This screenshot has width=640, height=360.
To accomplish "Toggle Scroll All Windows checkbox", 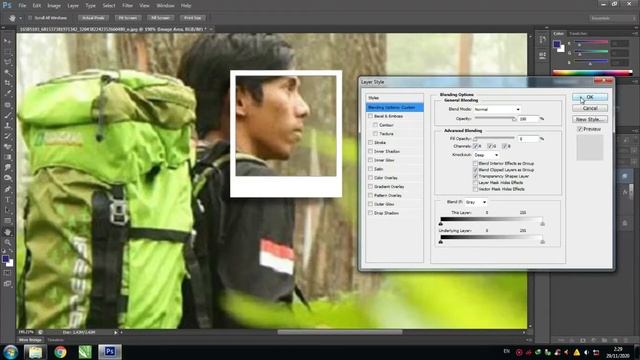I will [x=30, y=18].
